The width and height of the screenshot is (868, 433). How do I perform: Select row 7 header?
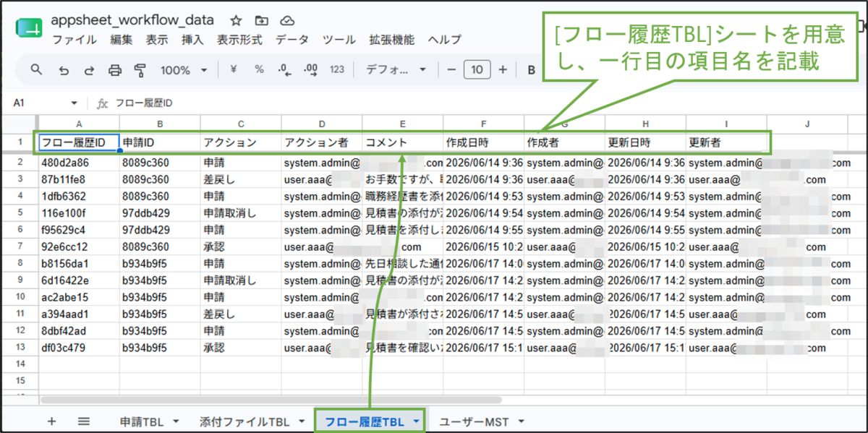pyautogui.click(x=20, y=246)
